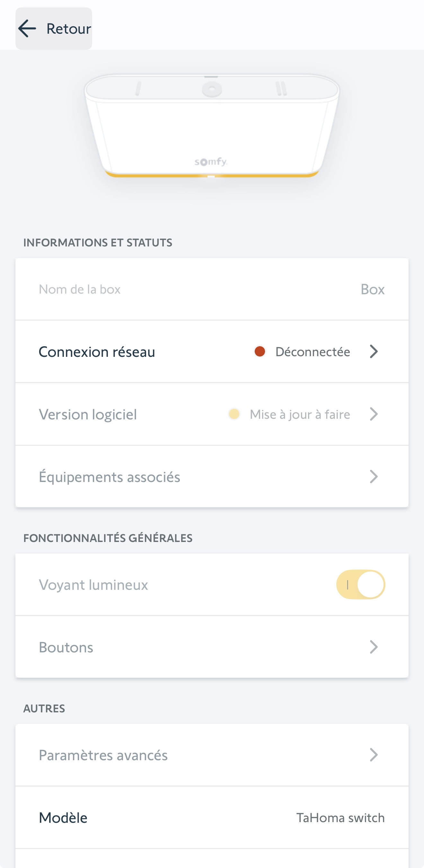Screen dimensions: 424x868
Task: Open Version logiciel chevron arrow
Action: 374,414
